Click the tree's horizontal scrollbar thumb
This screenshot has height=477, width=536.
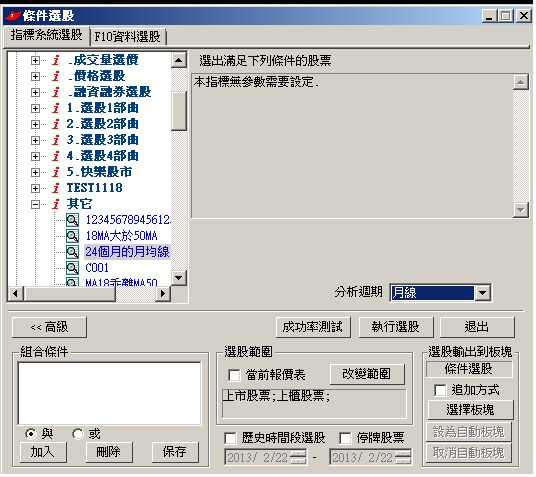[x=70, y=293]
